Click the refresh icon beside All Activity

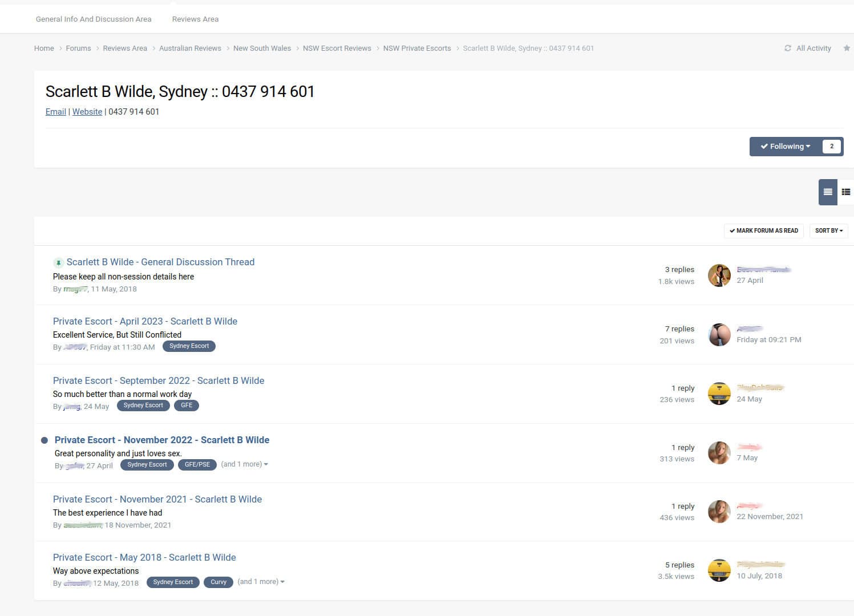(x=788, y=48)
